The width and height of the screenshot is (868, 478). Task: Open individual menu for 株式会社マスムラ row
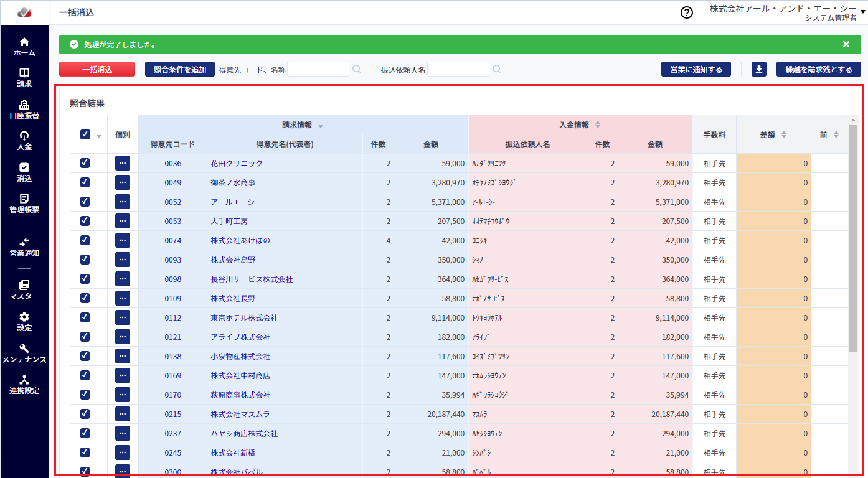(123, 414)
